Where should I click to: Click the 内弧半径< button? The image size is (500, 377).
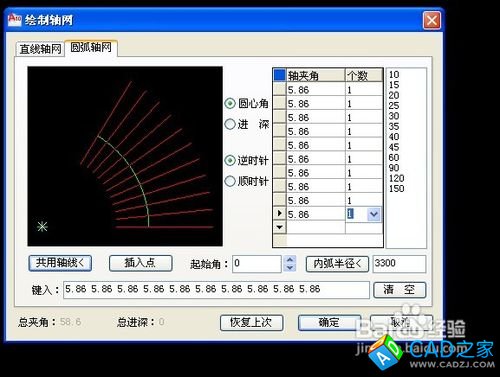[x=337, y=264]
